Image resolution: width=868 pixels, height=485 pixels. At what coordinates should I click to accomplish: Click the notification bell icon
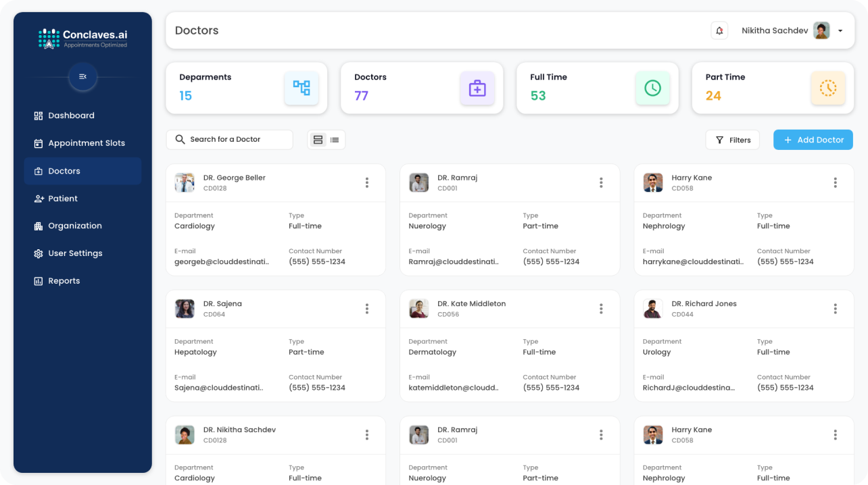coord(719,30)
